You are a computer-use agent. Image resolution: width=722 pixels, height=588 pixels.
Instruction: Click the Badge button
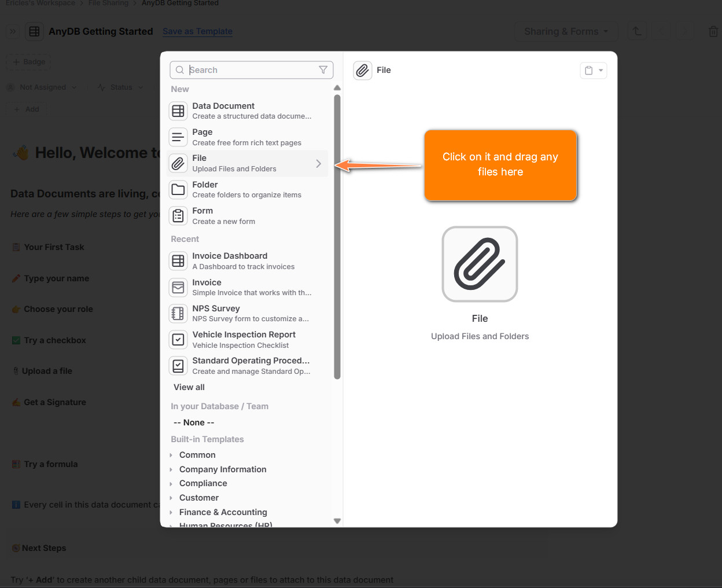click(x=28, y=62)
